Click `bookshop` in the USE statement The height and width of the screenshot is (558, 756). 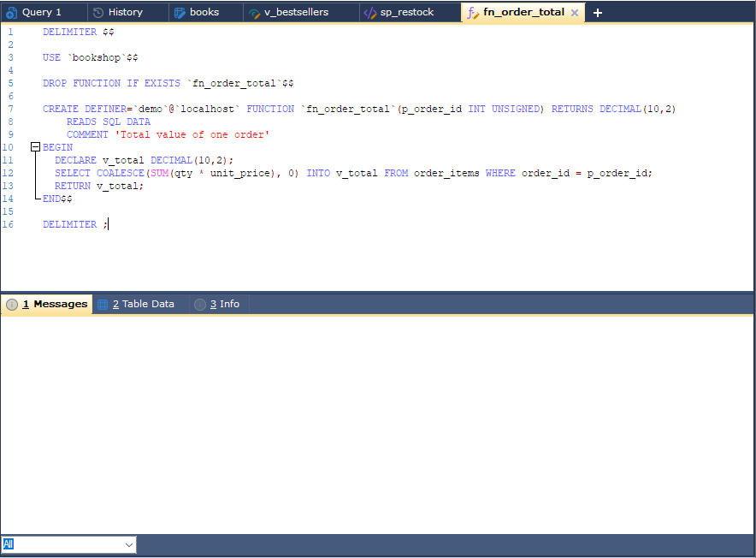(x=97, y=57)
